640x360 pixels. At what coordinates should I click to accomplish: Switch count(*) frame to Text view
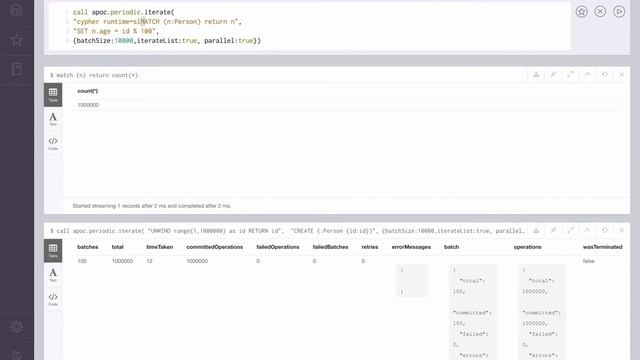[x=53, y=119]
